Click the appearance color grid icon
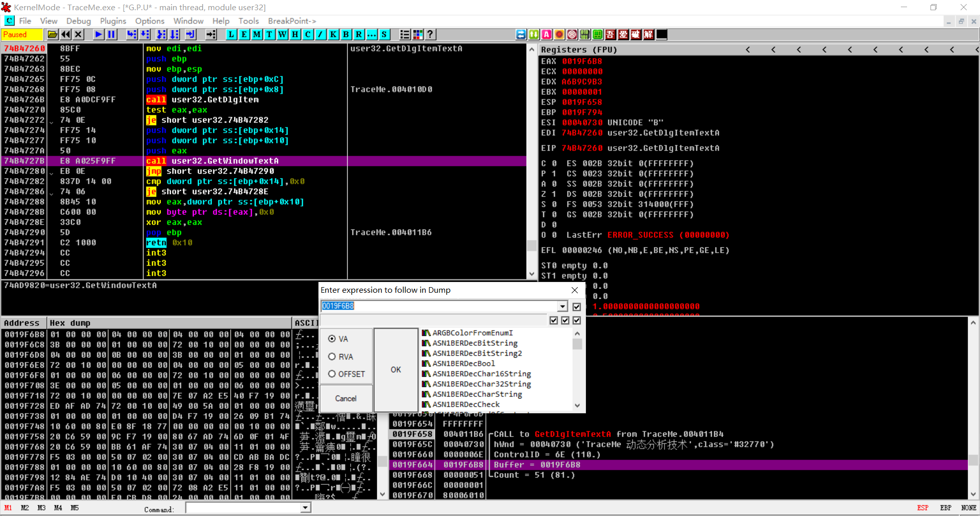This screenshot has width=980, height=516. (x=418, y=34)
